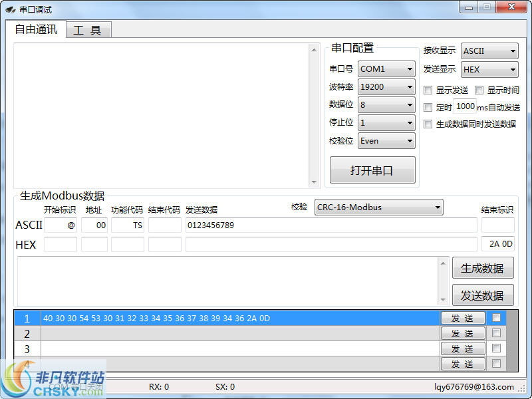The height and width of the screenshot is (399, 532).
Task: Click the serial debug icon in the title bar
Action: tap(11, 9)
